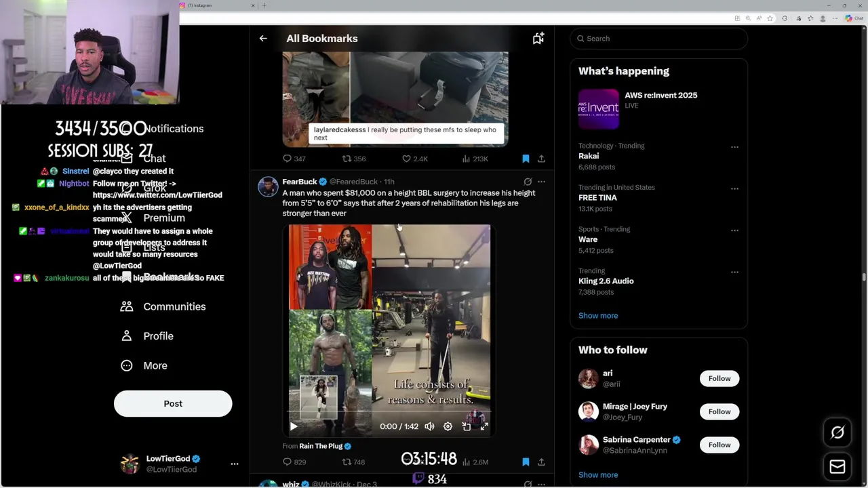Open the laylaredcakesss post image
The image size is (868, 488).
tap(395, 99)
